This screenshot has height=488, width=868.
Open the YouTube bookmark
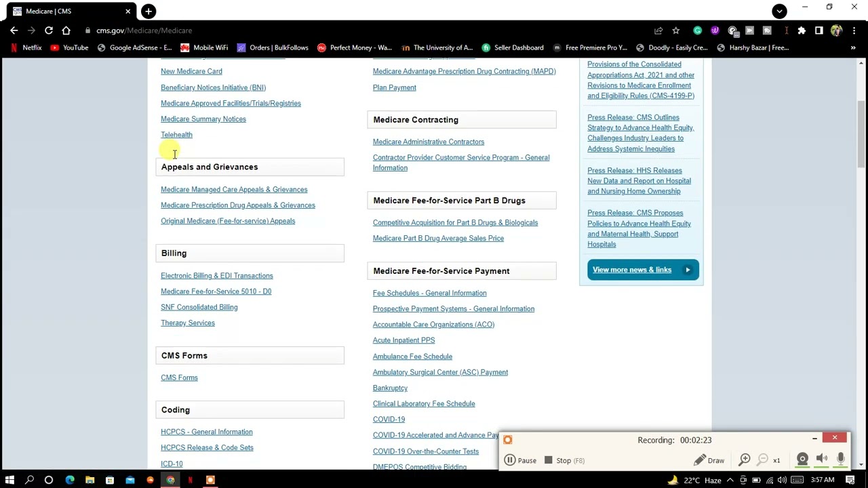(x=70, y=47)
